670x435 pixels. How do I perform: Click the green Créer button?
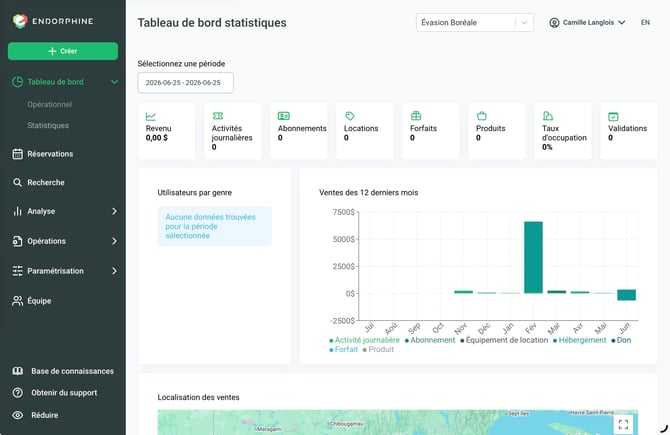(63, 51)
